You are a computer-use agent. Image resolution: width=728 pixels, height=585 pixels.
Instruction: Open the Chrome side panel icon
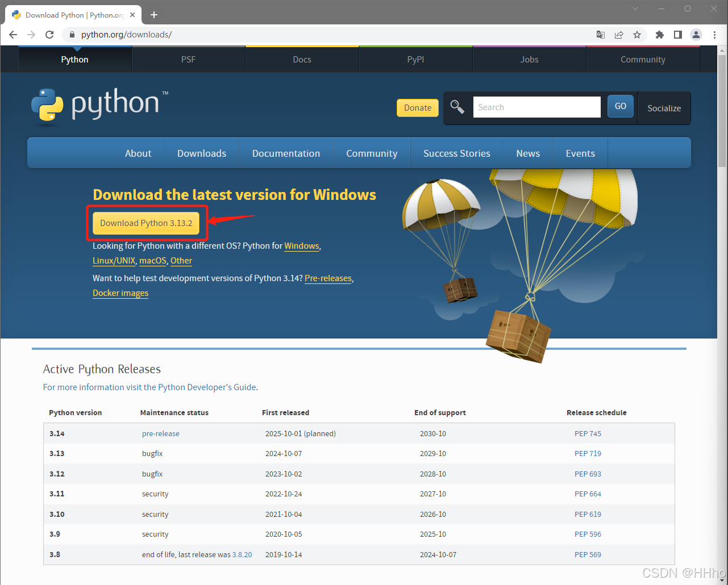(x=677, y=35)
